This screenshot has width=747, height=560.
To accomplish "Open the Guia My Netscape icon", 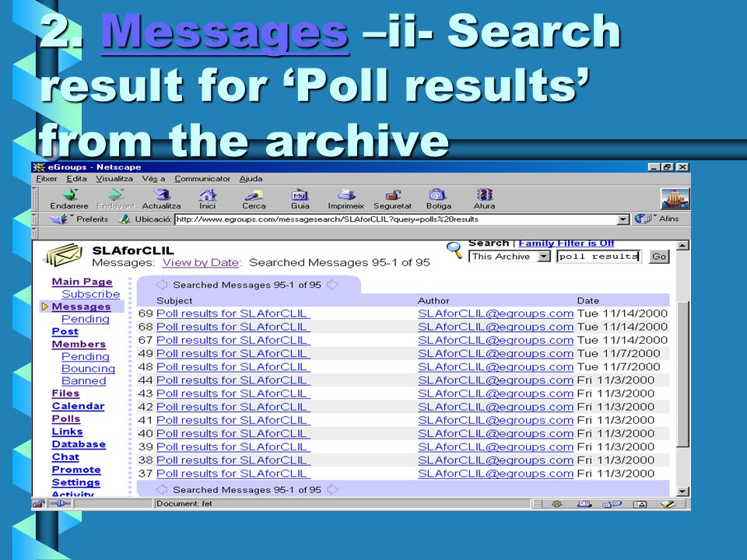I will point(300,194).
